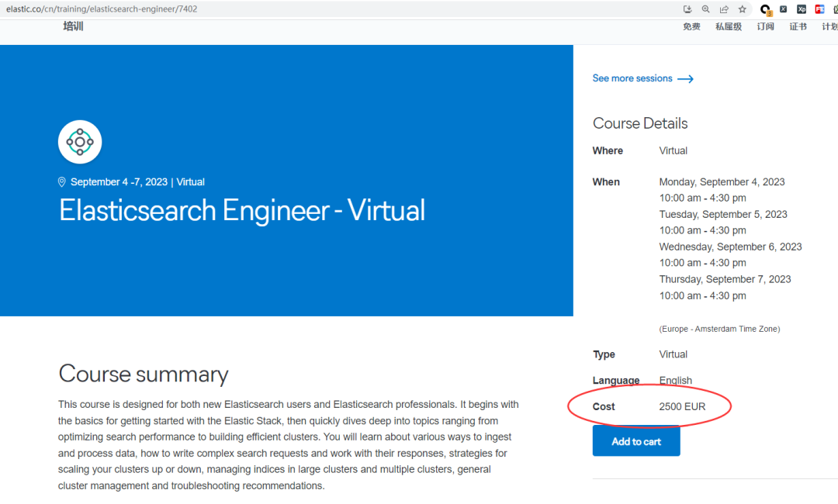The height and width of the screenshot is (504, 838).
Task: Open the XPath 'Xp' extension icon
Action: [x=802, y=9]
